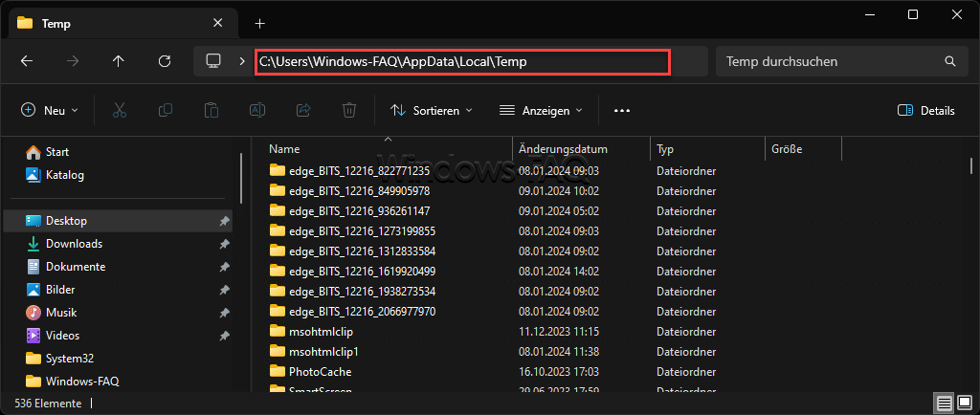Open the Neu dropdown menu
Viewport: 980px width, 415px height.
pos(50,111)
